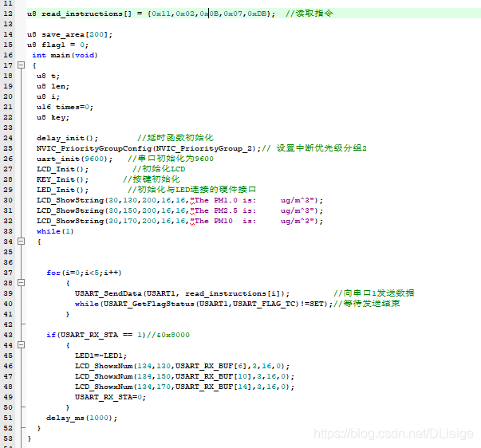Click the LCD_ShowxNum line with USART_RX_BUF[10]
This screenshot has width=481, height=448.
[185, 376]
